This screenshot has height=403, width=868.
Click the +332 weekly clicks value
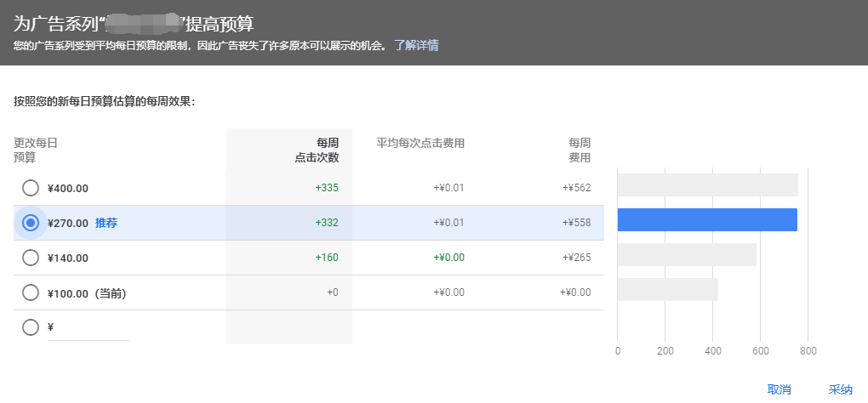pos(327,223)
